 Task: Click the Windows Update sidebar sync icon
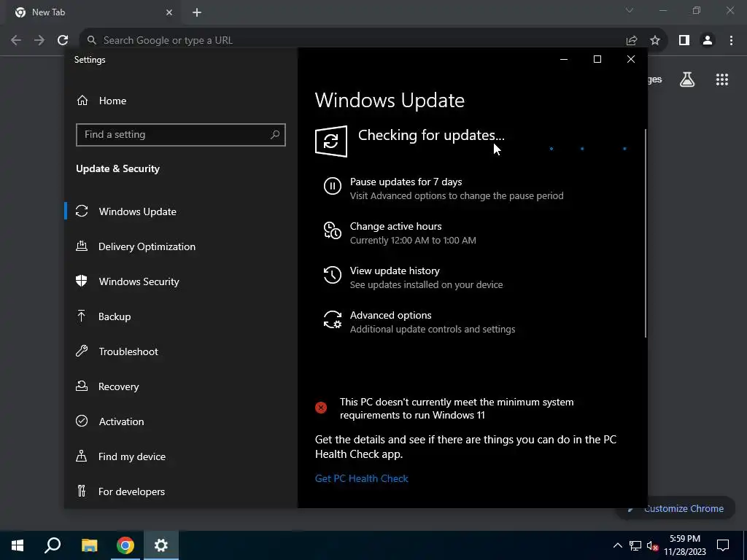[82, 211]
